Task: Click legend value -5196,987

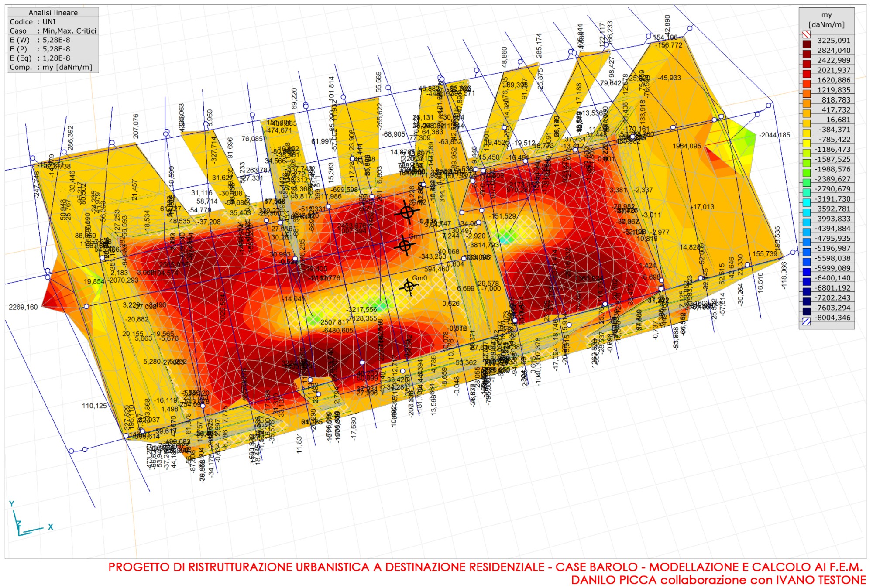Action: [x=832, y=249]
